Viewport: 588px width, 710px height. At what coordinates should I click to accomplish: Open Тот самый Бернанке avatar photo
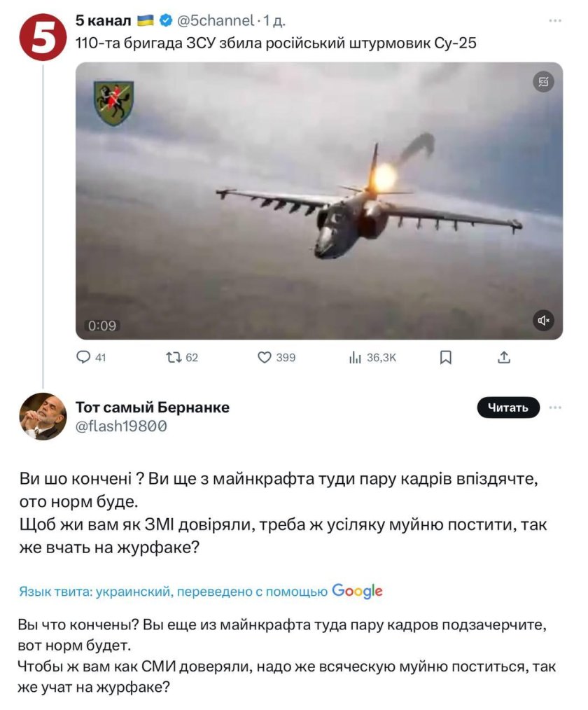(x=42, y=416)
